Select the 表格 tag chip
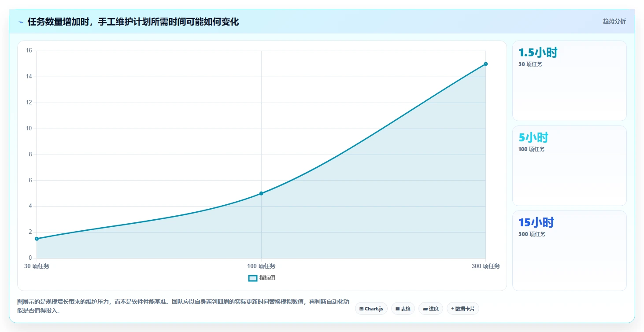Screen dimensions: 644x332 click(403, 309)
